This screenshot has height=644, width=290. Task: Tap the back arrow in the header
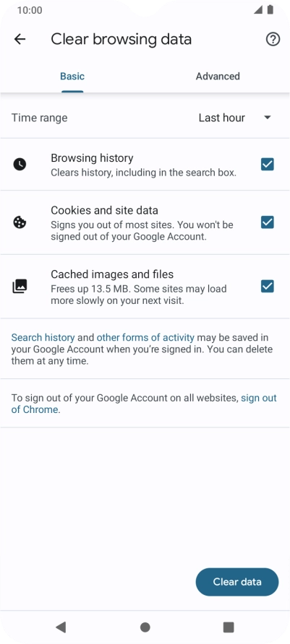pos(20,40)
